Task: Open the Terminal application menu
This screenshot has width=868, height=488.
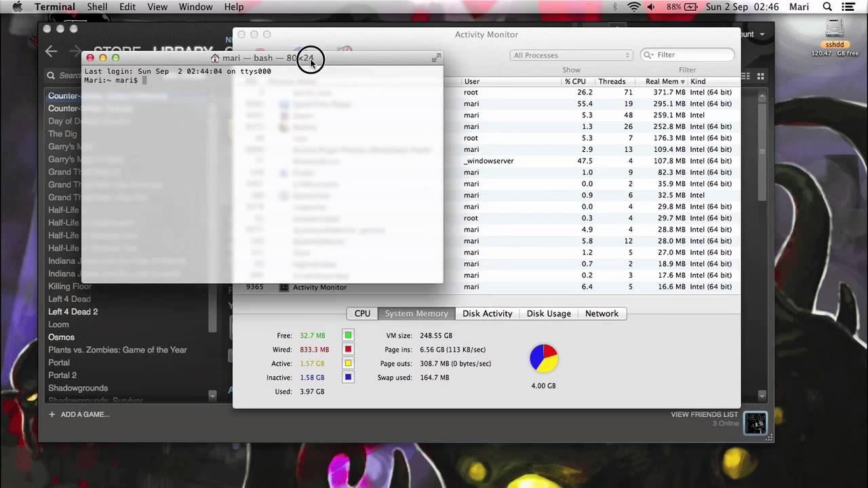Action: (54, 7)
